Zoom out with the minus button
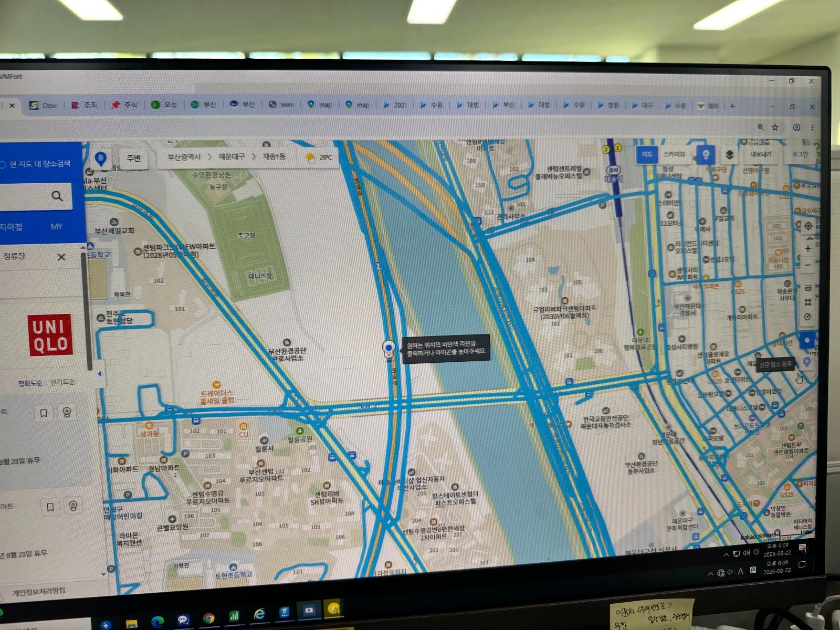The width and height of the screenshot is (840, 630). click(x=808, y=265)
